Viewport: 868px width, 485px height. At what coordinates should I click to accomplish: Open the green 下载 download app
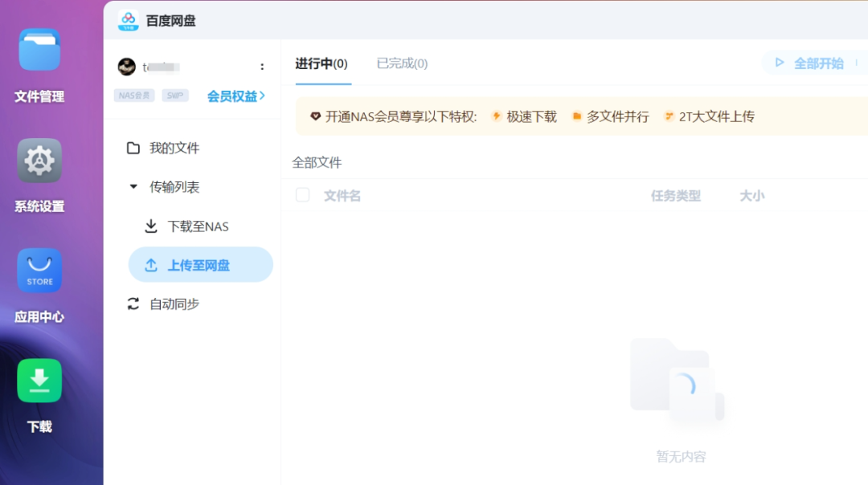pos(39,381)
